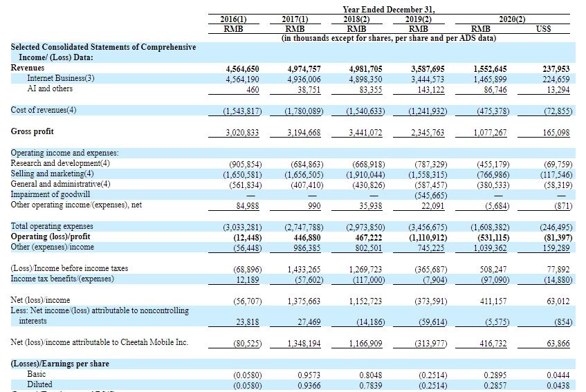Click total operating expenses value (3,456,675)
This screenshot has height=392, width=586.
427,227
